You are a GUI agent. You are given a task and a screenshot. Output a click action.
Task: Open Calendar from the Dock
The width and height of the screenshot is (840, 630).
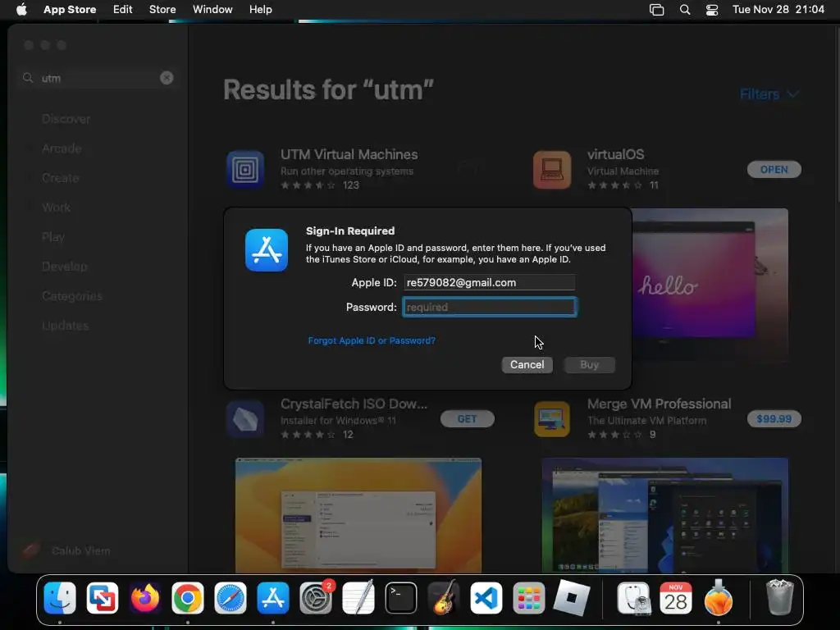coord(676,598)
